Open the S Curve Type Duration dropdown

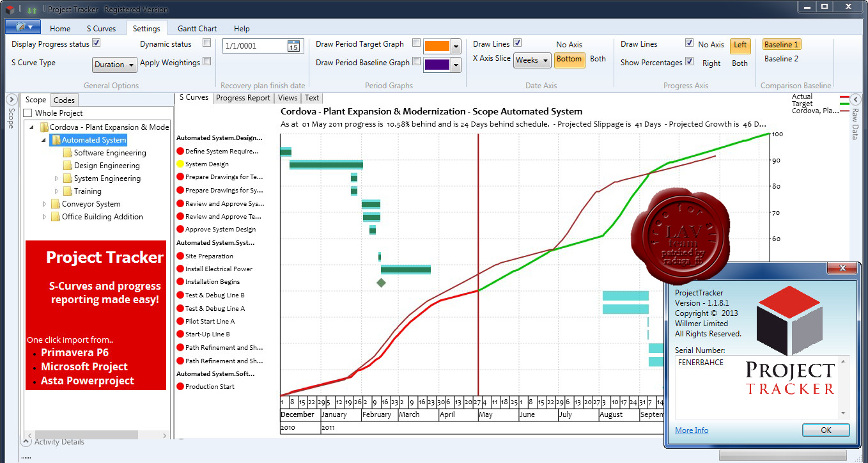(x=115, y=65)
